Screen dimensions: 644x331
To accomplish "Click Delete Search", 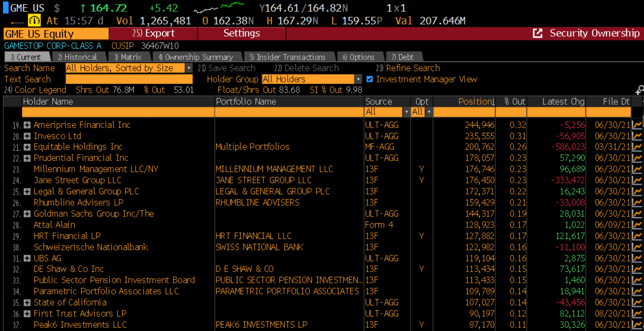I will point(306,68).
